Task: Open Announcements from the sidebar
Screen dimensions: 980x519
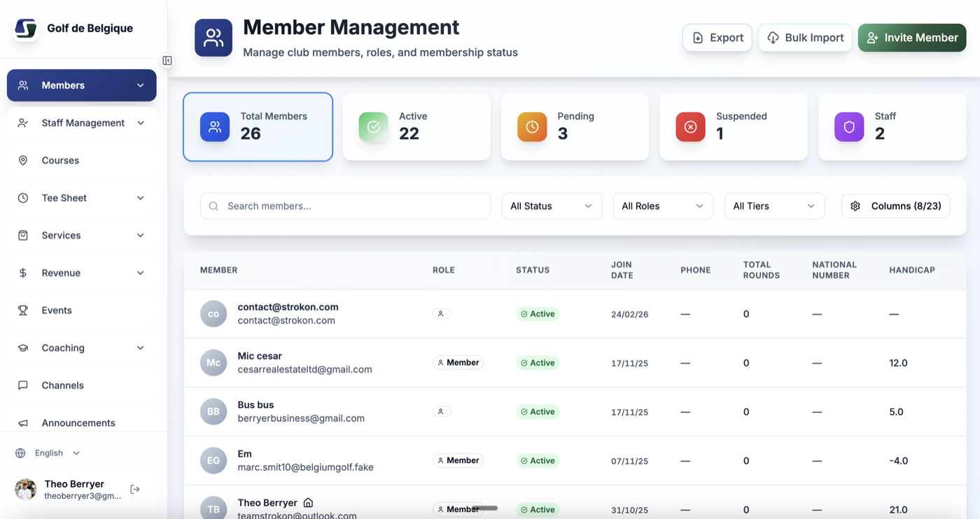Action: pos(82,423)
